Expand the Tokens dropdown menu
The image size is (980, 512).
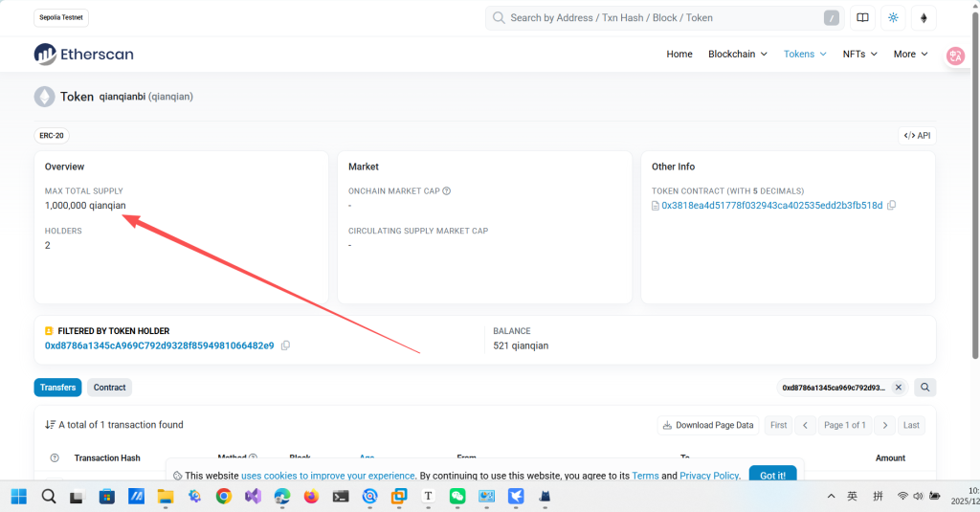click(805, 55)
